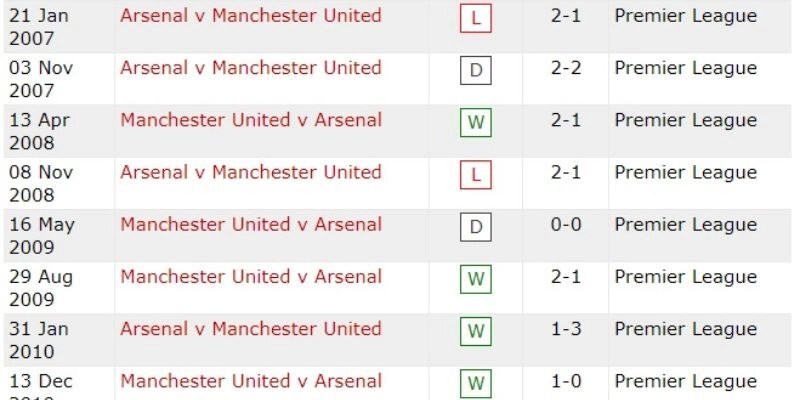Click the 0-0 score on 16 May 2009 row

point(566,224)
